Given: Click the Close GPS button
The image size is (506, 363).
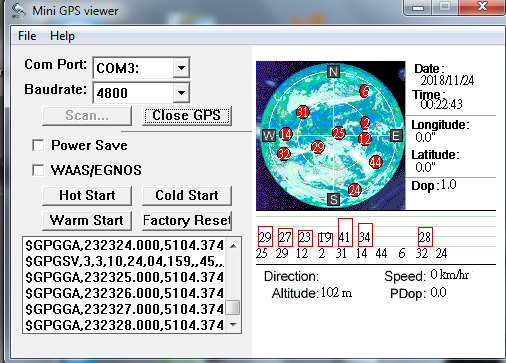Looking at the screenshot, I should [x=187, y=116].
